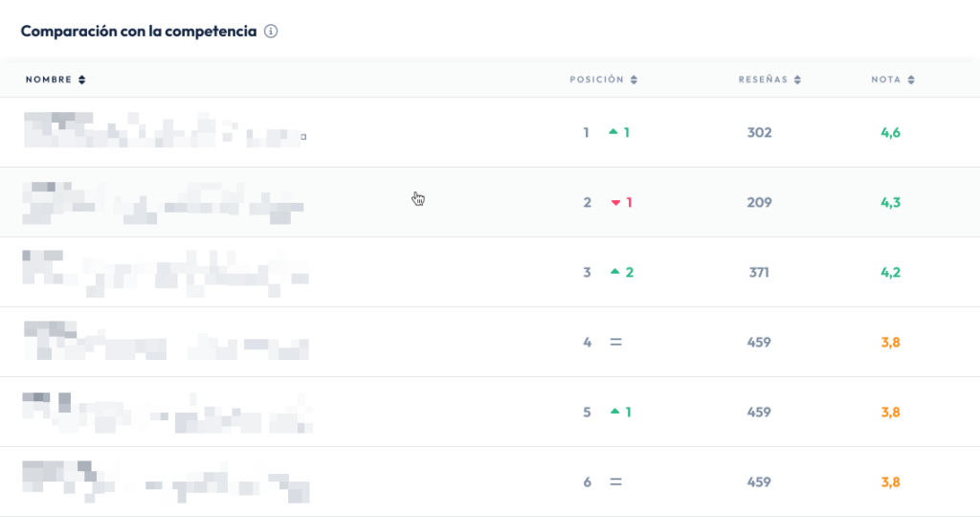
Task: Click equals sign in position 4 row
Action: [615, 342]
